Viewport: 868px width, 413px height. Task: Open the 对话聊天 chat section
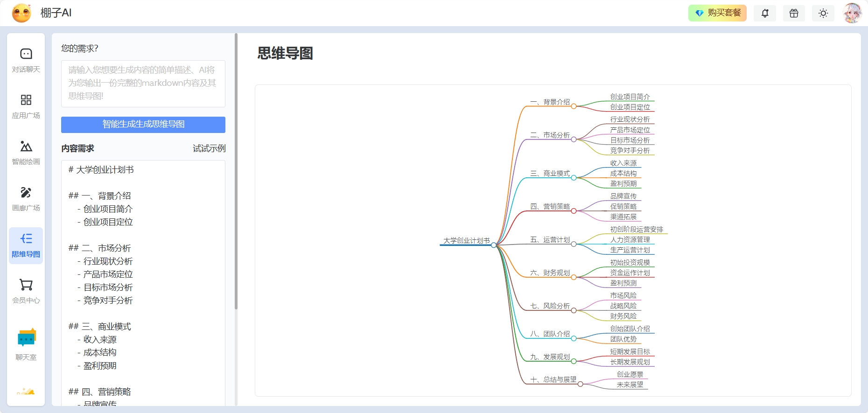[26, 61]
